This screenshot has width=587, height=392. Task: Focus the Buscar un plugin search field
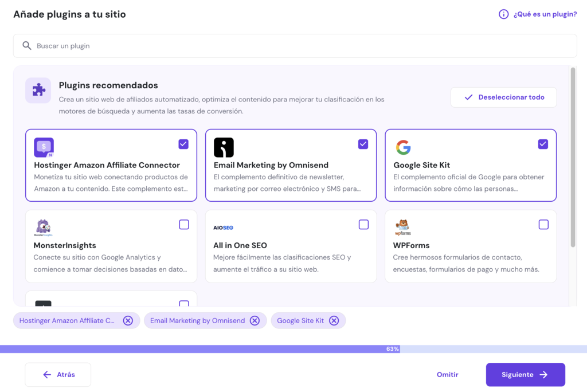coord(295,46)
